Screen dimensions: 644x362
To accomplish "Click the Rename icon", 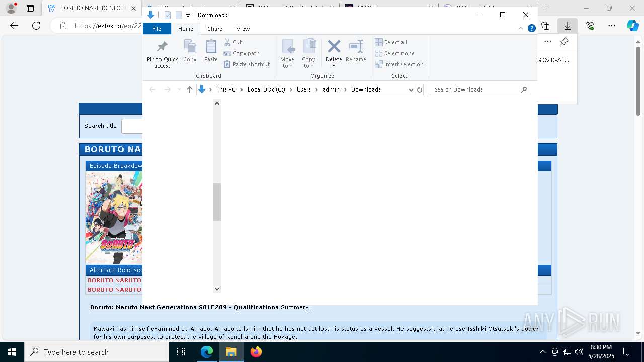I will pyautogui.click(x=356, y=47).
